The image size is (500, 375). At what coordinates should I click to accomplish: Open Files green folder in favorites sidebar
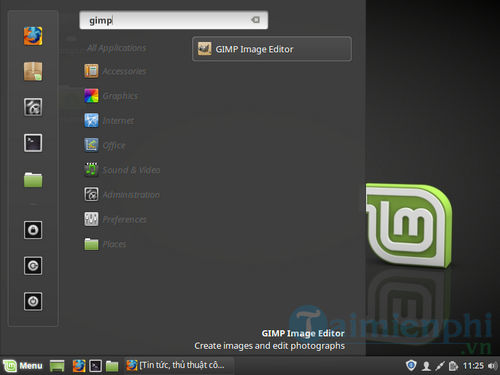(x=33, y=180)
